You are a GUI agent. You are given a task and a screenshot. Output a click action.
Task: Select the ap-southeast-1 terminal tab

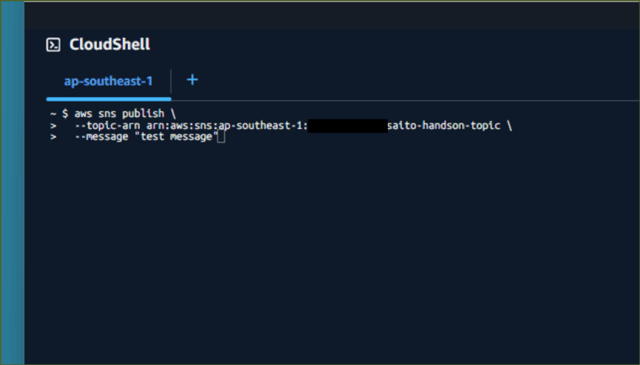pyautogui.click(x=108, y=81)
